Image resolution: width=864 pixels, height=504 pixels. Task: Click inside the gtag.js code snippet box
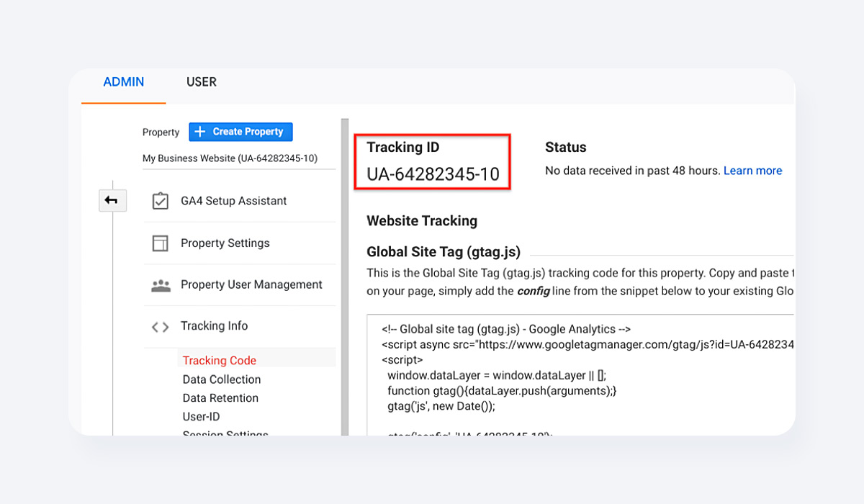point(580,374)
